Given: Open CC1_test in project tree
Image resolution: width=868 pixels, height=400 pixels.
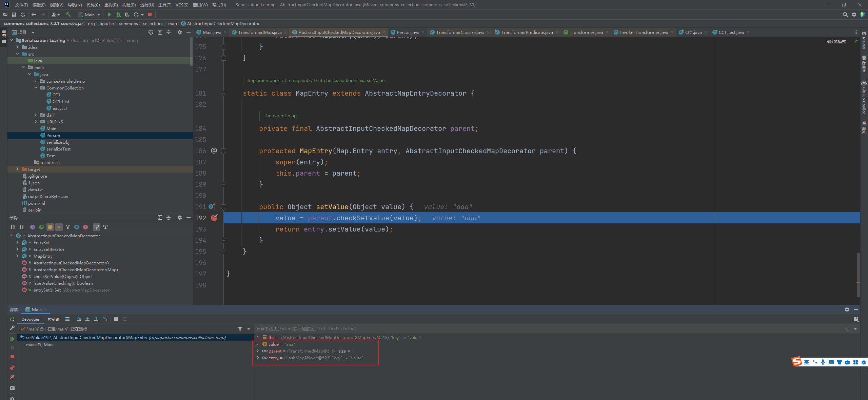Looking at the screenshot, I should (x=61, y=101).
